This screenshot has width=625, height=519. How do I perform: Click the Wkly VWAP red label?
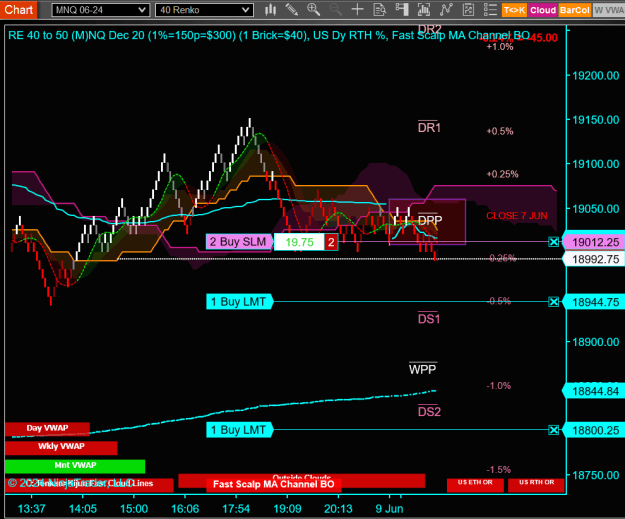[61, 446]
